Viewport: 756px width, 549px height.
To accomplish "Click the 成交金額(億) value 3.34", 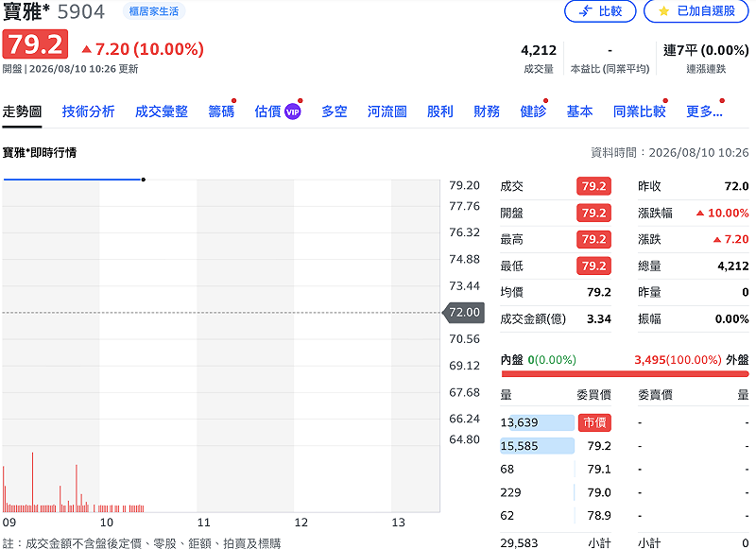I will click(599, 319).
